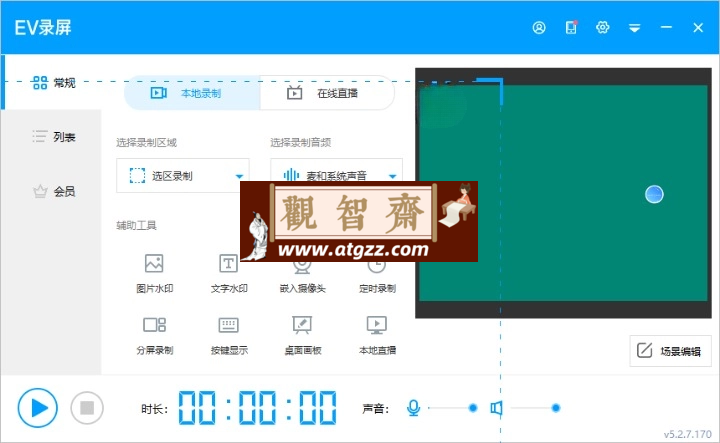720x443 pixels.
Task: Minimize the EV录屏 window
Action: pos(666,28)
